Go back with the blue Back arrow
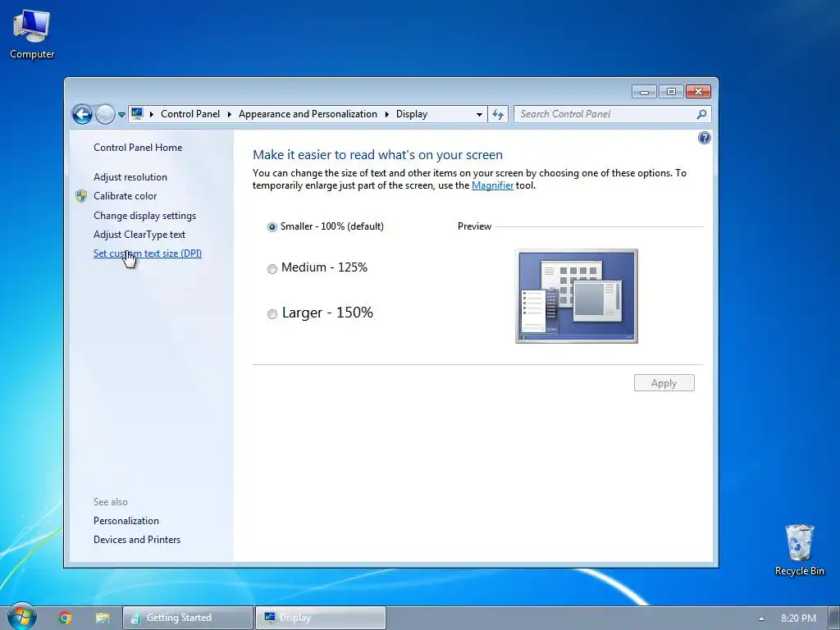Screen dimensions: 840x630 point(83,114)
